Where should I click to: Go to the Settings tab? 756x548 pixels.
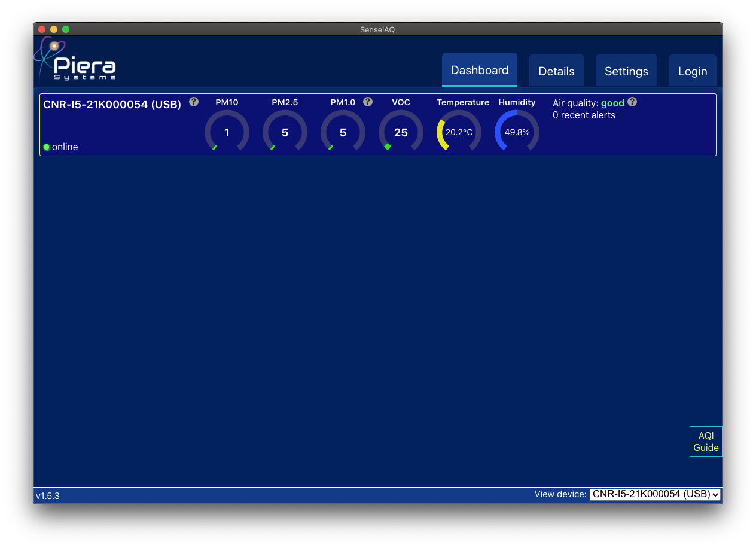(626, 71)
